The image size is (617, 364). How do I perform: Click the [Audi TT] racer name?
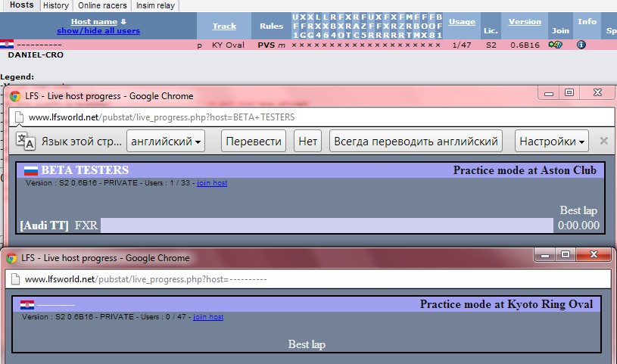click(45, 226)
